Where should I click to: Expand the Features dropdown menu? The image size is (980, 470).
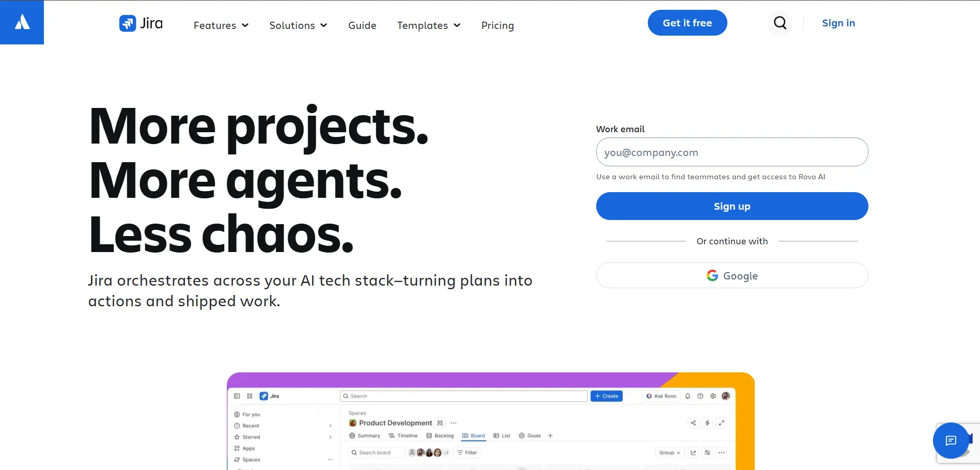coord(221,25)
